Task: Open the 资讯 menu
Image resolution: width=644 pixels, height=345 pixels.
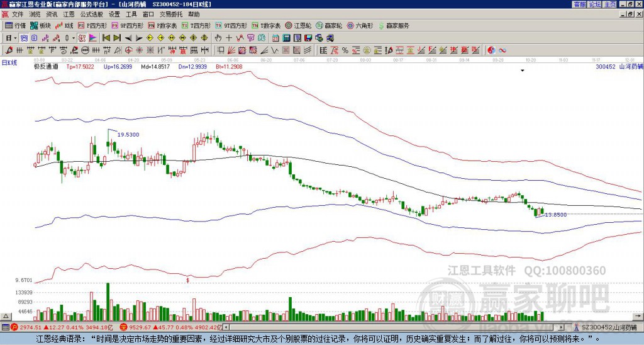Action: pyautogui.click(x=52, y=14)
